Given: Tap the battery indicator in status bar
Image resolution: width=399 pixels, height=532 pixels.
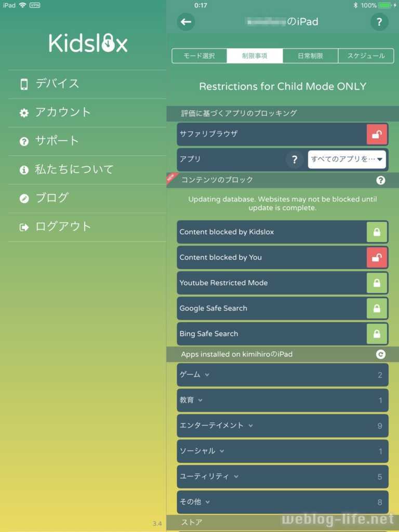Looking at the screenshot, I should coord(385,5).
